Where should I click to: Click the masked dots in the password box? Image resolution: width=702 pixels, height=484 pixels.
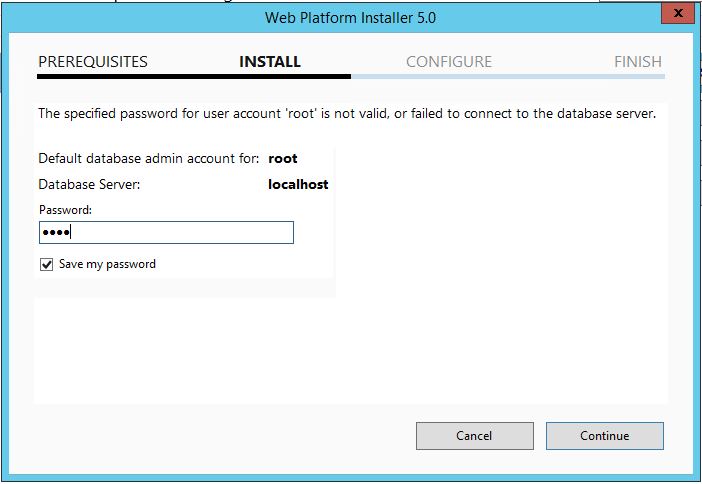[56, 233]
